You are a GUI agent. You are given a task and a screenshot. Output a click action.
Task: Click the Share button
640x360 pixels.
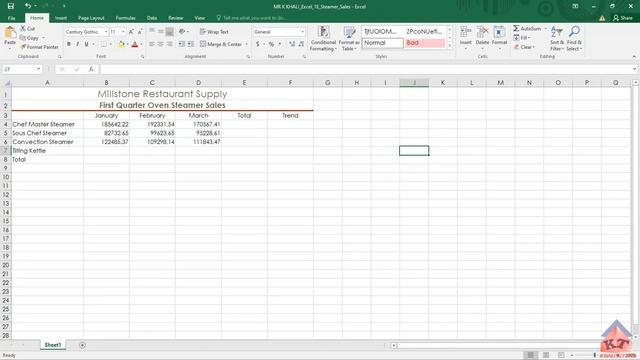[622, 18]
